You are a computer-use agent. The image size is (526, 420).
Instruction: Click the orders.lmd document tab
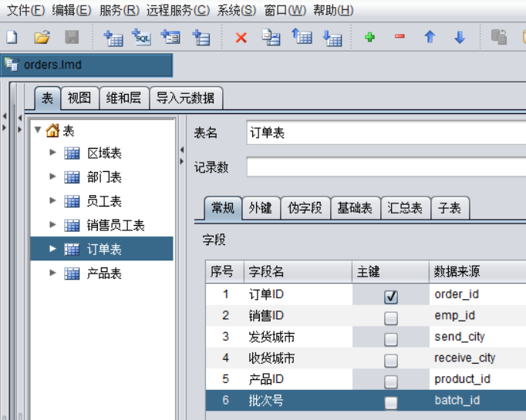[86, 65]
